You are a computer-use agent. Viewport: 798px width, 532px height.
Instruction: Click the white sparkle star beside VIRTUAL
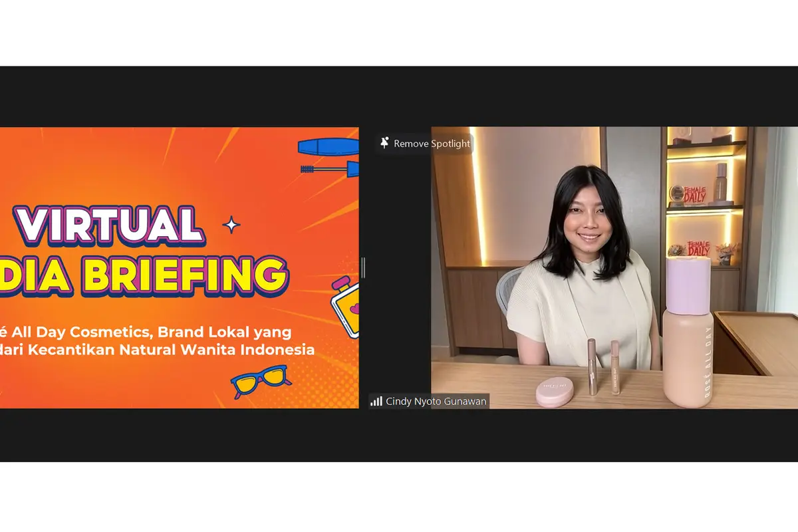click(231, 225)
